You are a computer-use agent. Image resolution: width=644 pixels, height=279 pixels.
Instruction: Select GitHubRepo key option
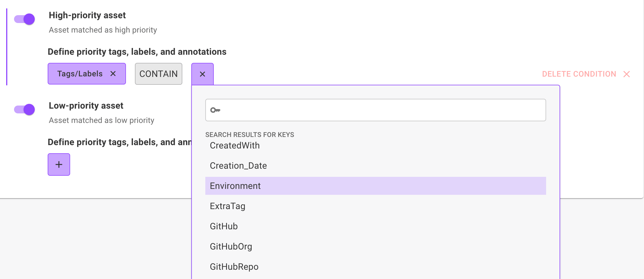[234, 267]
